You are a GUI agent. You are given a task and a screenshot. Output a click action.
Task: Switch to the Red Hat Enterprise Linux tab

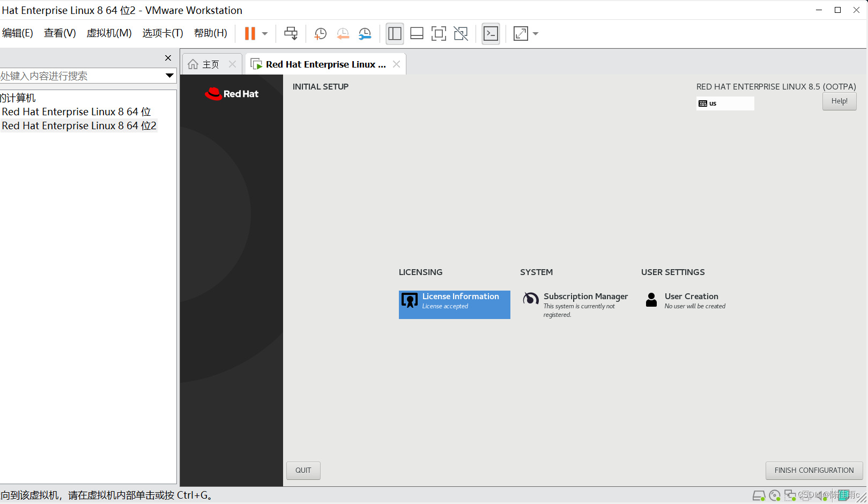click(x=325, y=64)
